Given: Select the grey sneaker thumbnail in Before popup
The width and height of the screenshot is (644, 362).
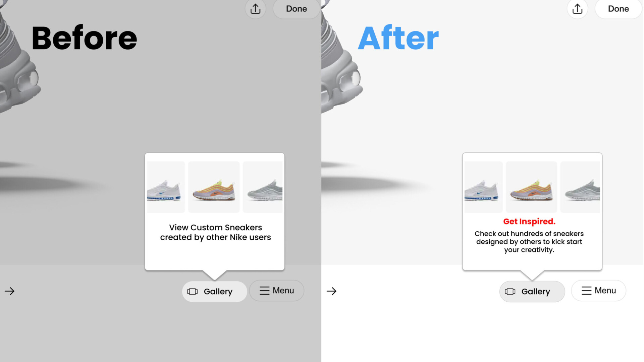Looking at the screenshot, I should (x=263, y=187).
